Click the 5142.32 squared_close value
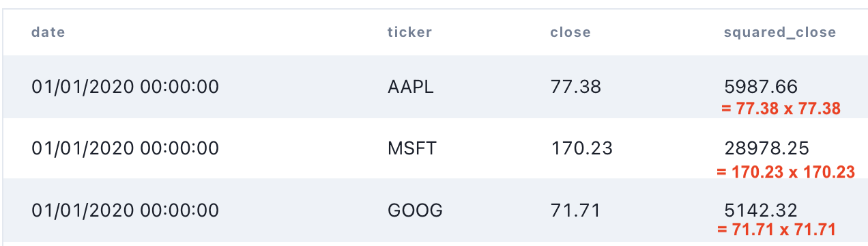The width and height of the screenshot is (868, 246). point(760,210)
